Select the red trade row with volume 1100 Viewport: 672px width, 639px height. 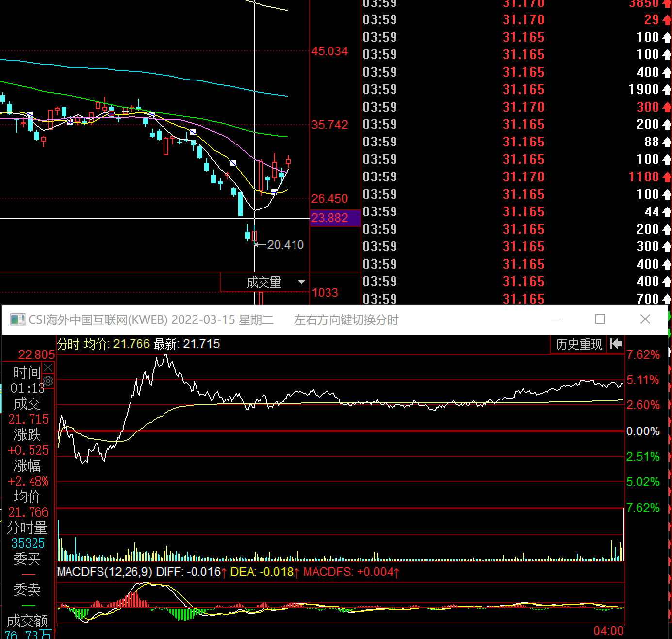(x=517, y=177)
